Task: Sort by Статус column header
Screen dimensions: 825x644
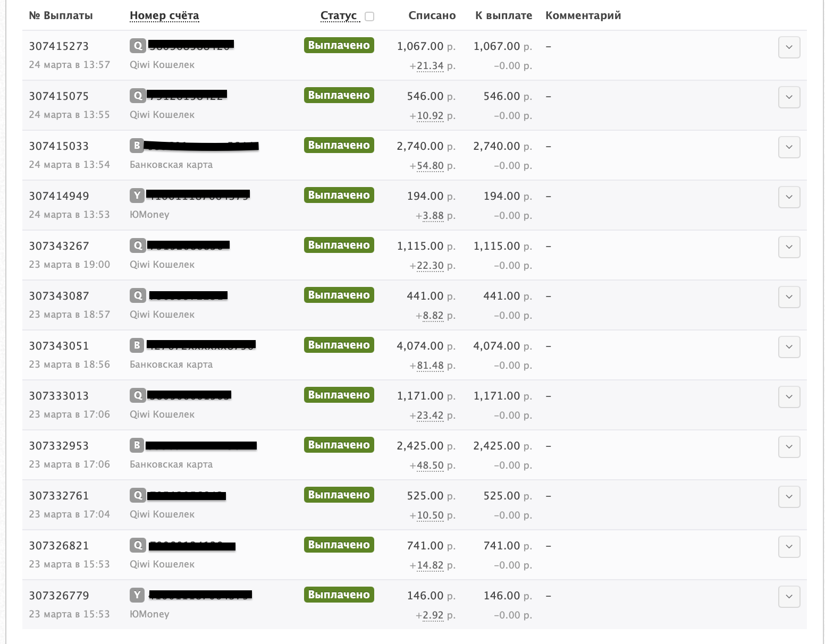Action: [x=339, y=15]
